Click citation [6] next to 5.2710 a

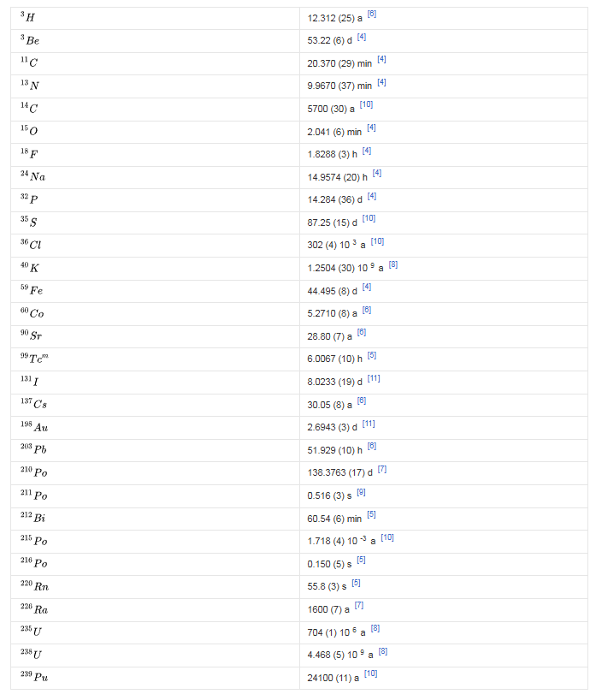(x=366, y=310)
